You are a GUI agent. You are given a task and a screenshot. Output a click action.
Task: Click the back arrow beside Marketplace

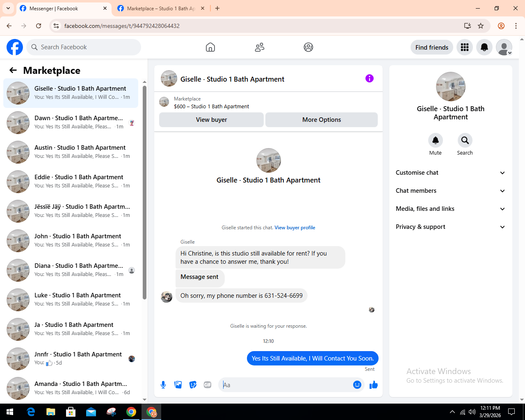click(13, 70)
